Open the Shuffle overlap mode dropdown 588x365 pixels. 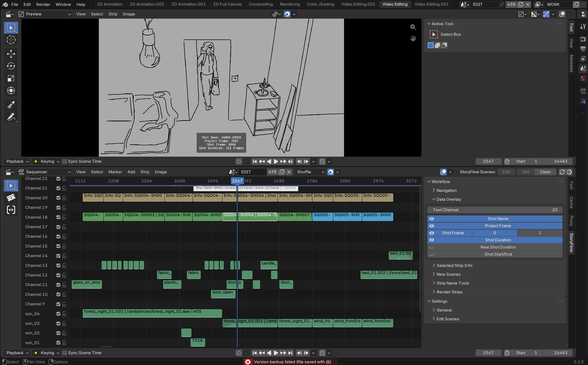310,172
